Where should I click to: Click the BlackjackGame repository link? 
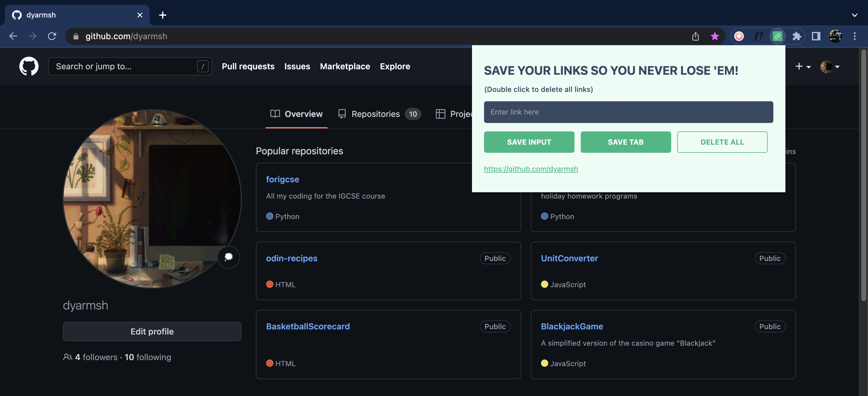pos(572,326)
